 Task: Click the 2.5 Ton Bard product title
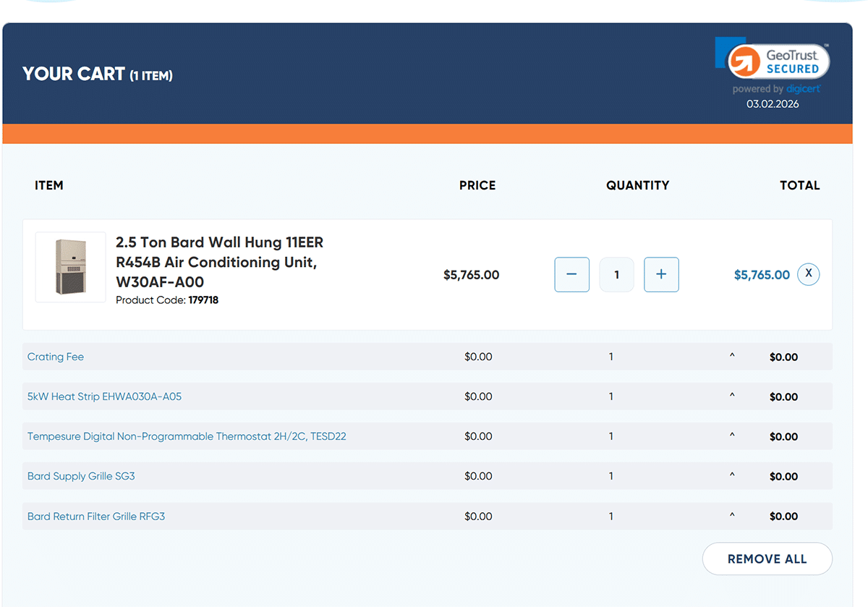[218, 263]
